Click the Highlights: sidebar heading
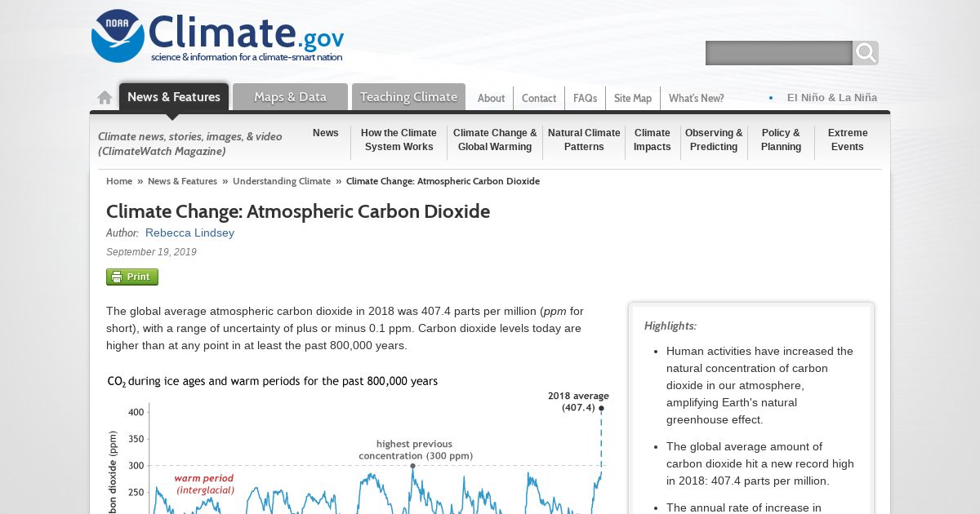This screenshot has width=980, height=514. tap(670, 326)
